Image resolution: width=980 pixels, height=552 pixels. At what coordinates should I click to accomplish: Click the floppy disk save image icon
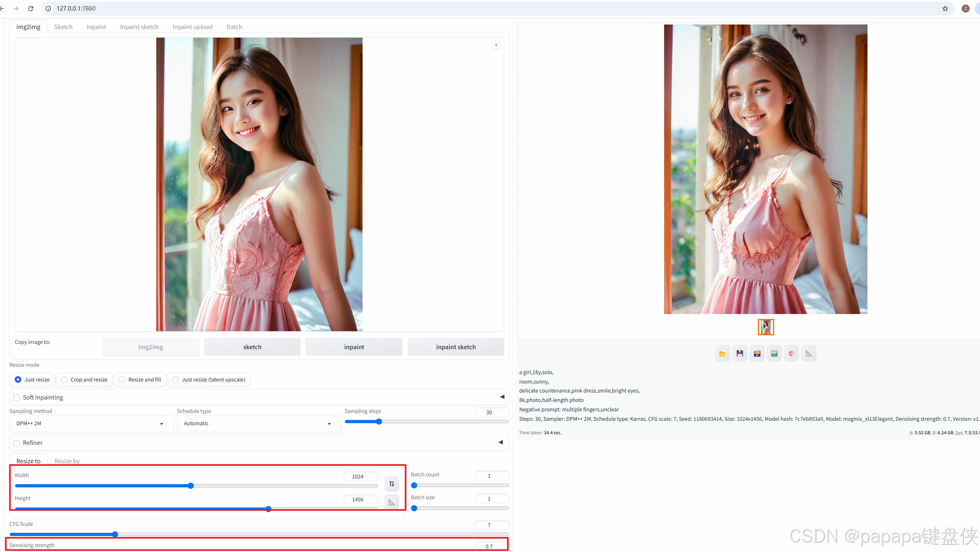coord(740,354)
